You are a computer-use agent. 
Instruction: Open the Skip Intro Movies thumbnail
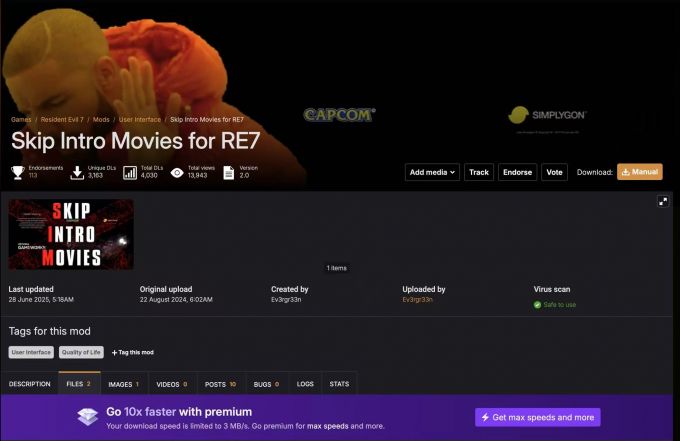click(71, 234)
